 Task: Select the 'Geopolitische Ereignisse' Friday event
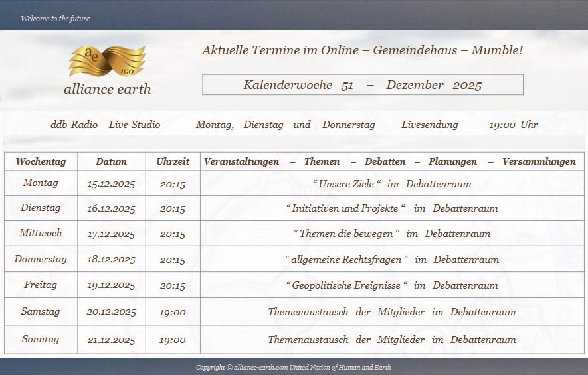tap(392, 285)
